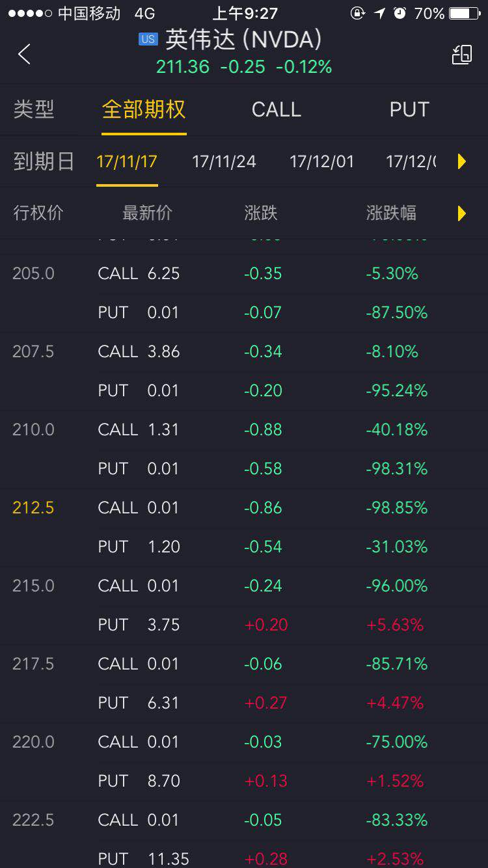Image resolution: width=488 pixels, height=868 pixels.
Task: Expand more expiration dates arrow
Action: point(462,161)
